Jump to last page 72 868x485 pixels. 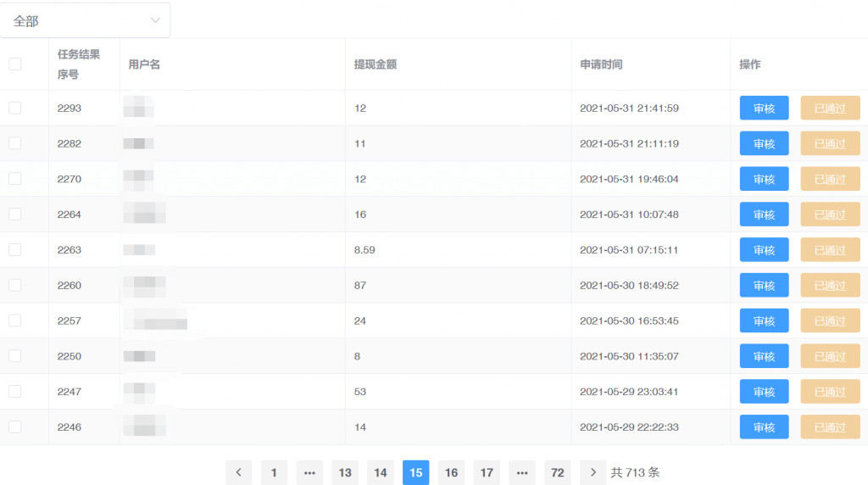click(x=557, y=473)
